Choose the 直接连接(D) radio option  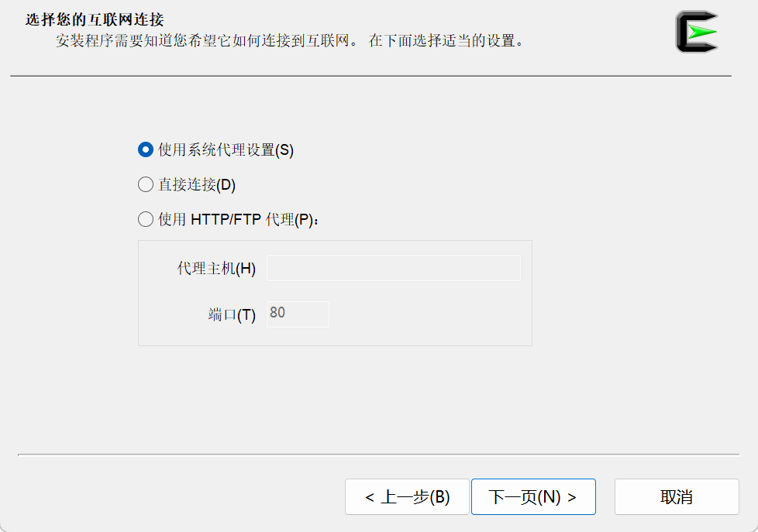[146, 184]
